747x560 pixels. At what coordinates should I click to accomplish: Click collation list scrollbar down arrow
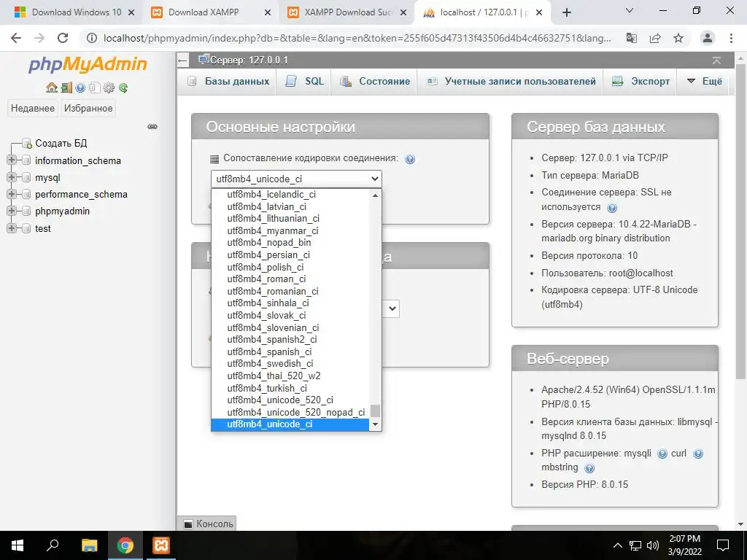(x=376, y=424)
